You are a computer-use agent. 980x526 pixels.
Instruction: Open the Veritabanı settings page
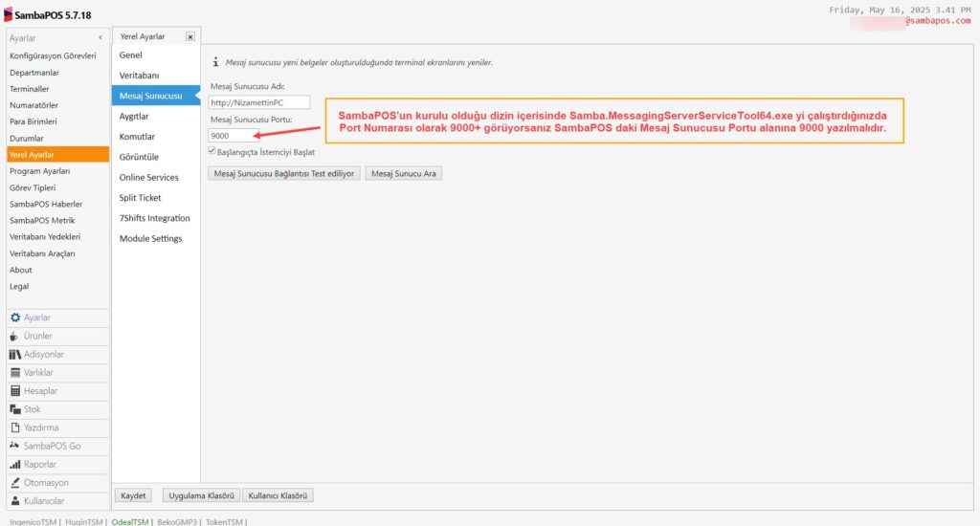point(156,75)
